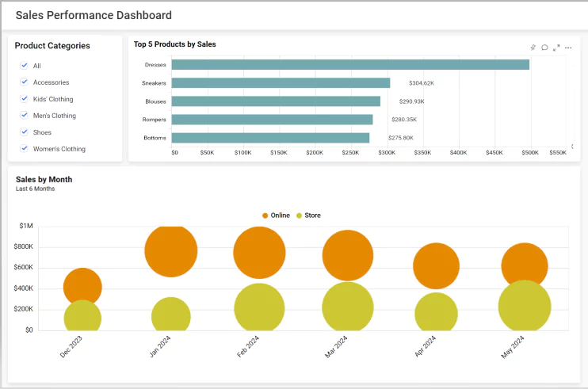Open more options ellipsis menu
This screenshot has height=389, width=588.
click(568, 48)
